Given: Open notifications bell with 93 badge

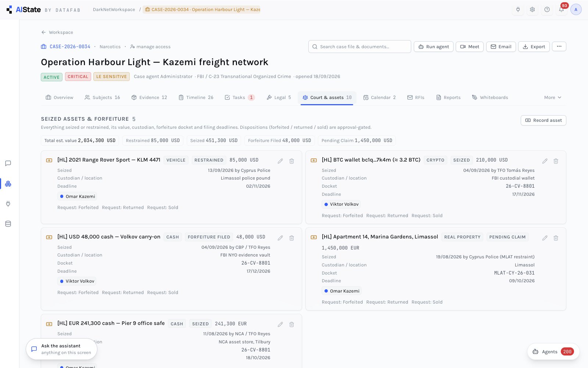Looking at the screenshot, I should pos(562,10).
